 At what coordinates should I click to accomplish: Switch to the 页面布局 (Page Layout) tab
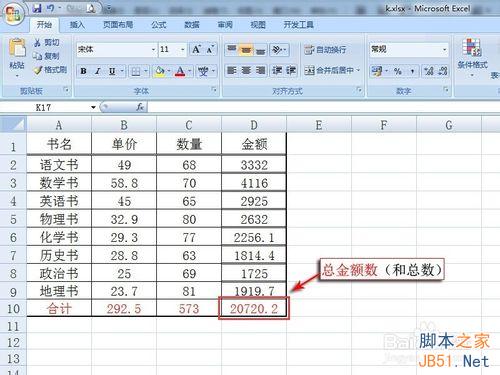(x=118, y=25)
